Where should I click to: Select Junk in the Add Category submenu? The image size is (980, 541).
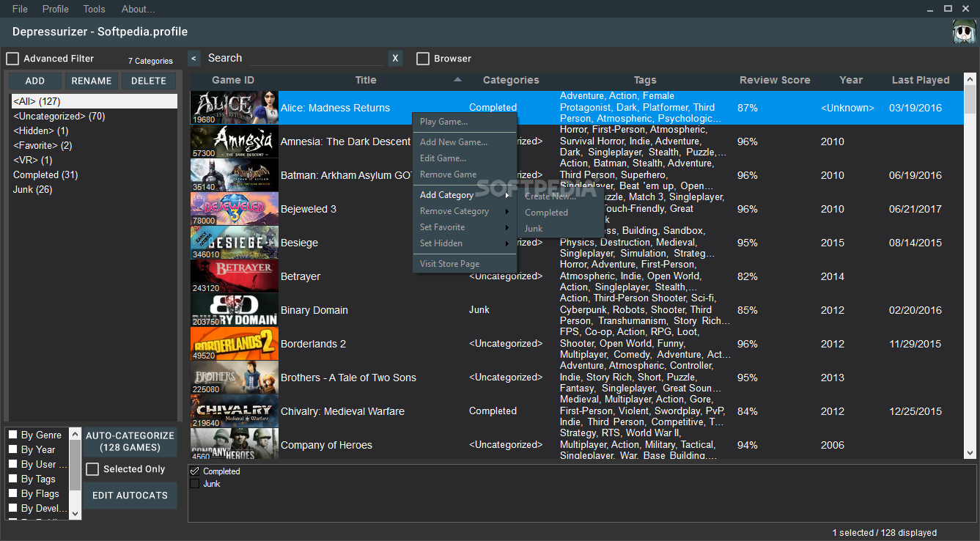[561, 229]
